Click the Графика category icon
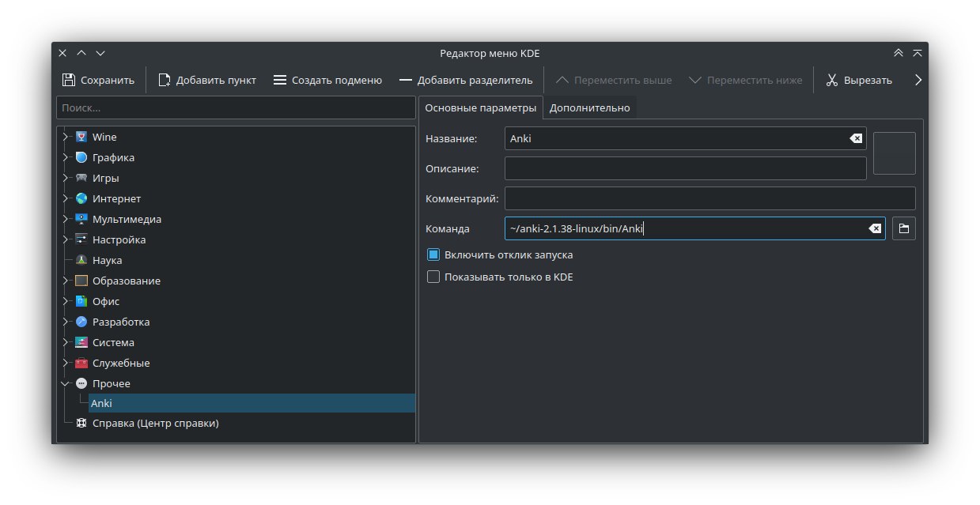 click(81, 157)
